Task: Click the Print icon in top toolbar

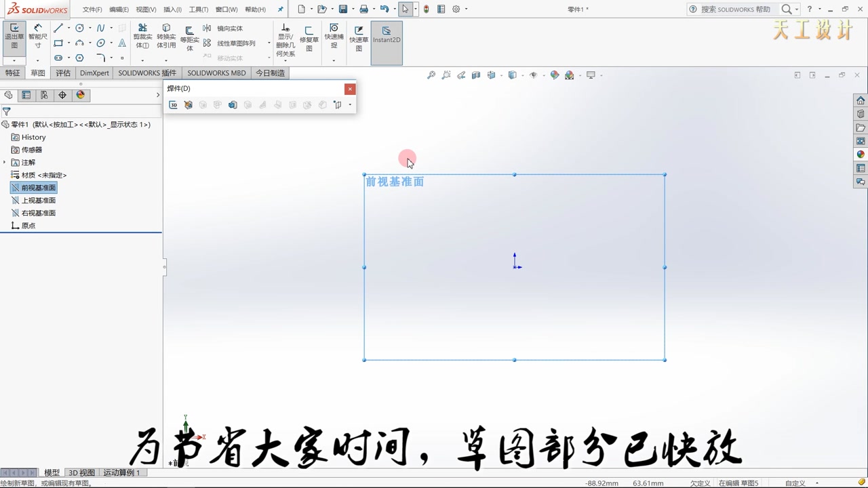Action: [364, 9]
